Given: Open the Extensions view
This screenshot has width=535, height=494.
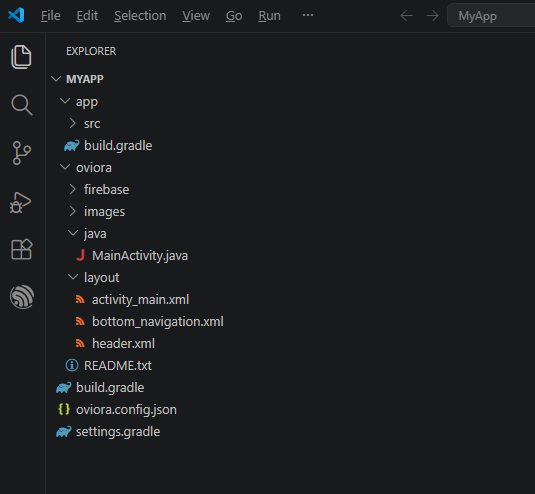Looking at the screenshot, I should 21,249.
